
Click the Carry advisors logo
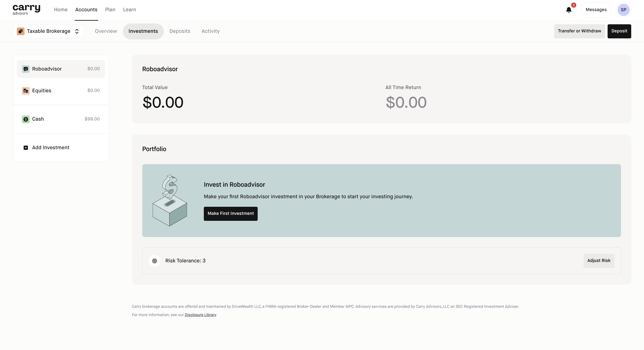tap(26, 10)
